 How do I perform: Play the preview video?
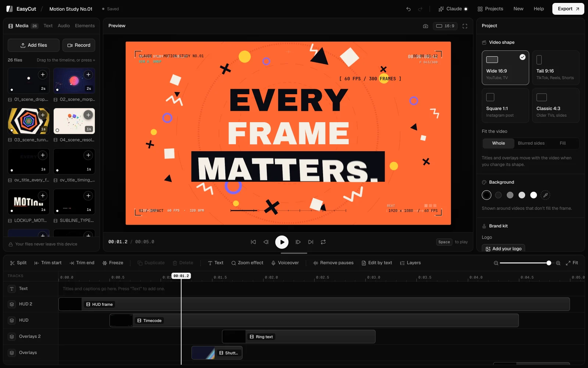tap(282, 242)
